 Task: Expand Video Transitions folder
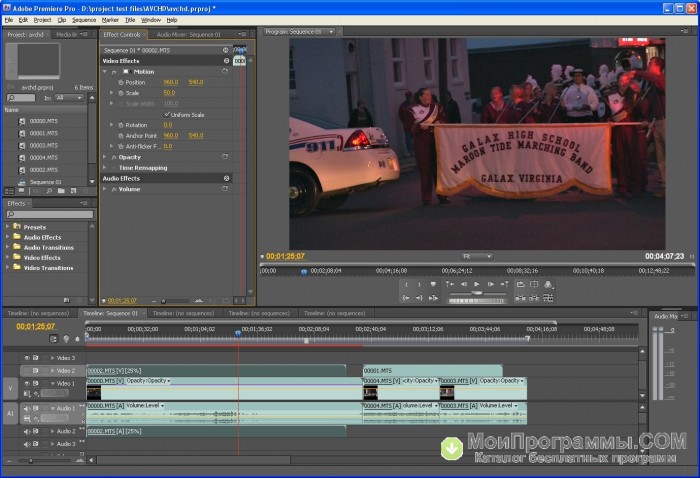[x=7, y=267]
